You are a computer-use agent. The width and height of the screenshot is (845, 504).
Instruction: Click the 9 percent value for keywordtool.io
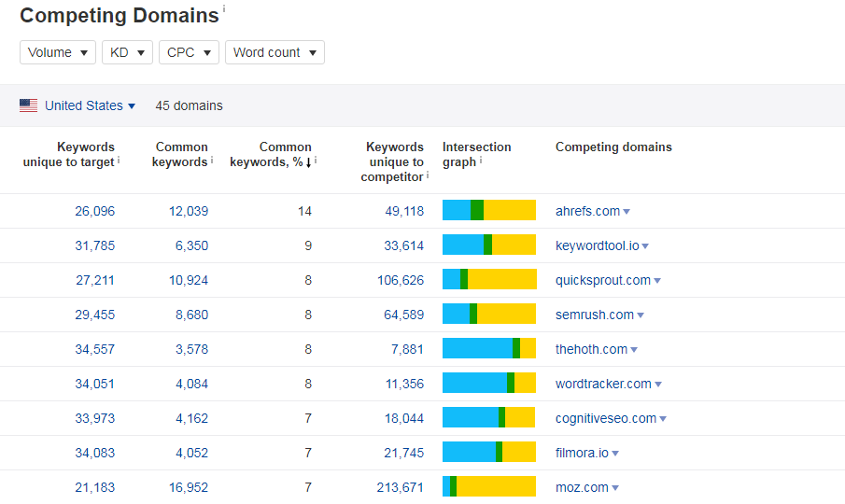308,245
